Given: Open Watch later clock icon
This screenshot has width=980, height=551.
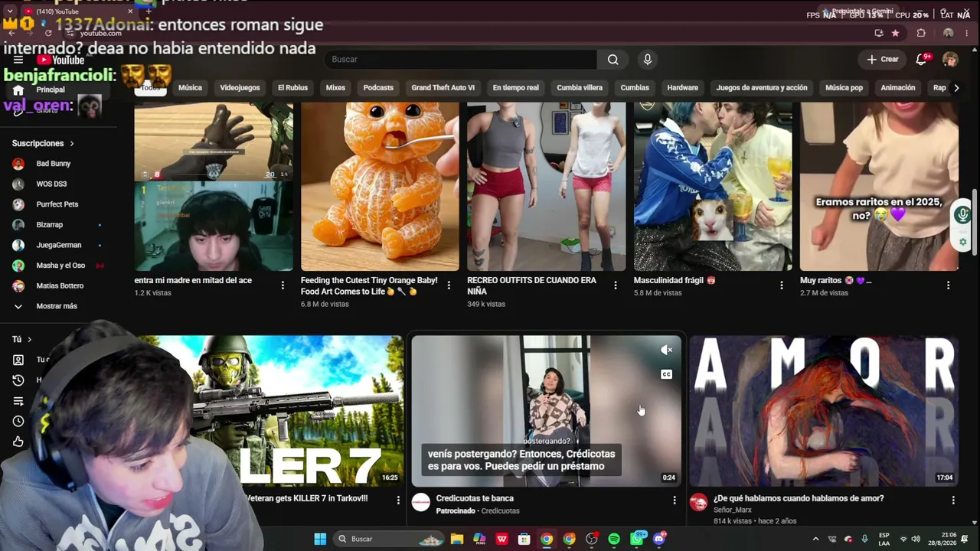Looking at the screenshot, I should point(18,421).
